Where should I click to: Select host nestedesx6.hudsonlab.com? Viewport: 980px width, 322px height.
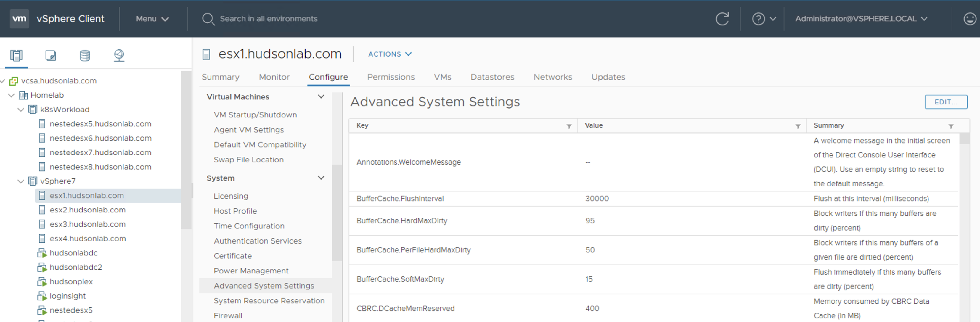point(100,139)
